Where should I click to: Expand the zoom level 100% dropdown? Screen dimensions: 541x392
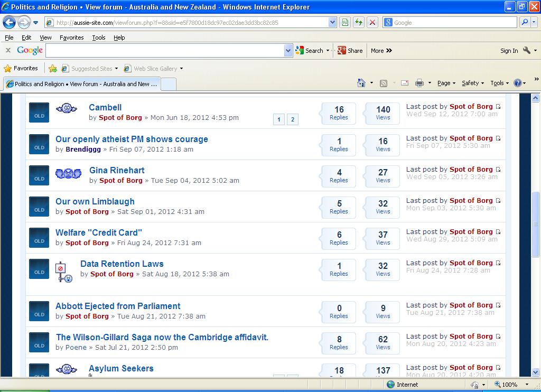pyautogui.click(x=527, y=385)
